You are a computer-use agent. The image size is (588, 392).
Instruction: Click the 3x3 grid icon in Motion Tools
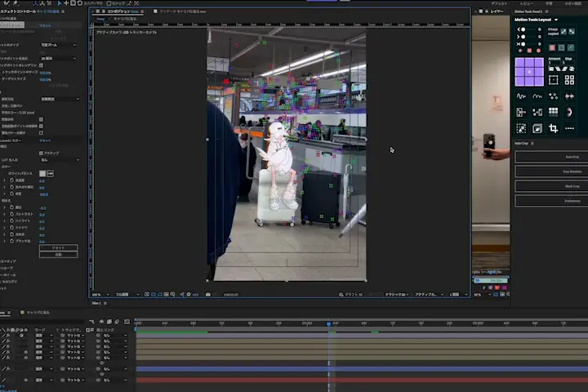click(553, 112)
